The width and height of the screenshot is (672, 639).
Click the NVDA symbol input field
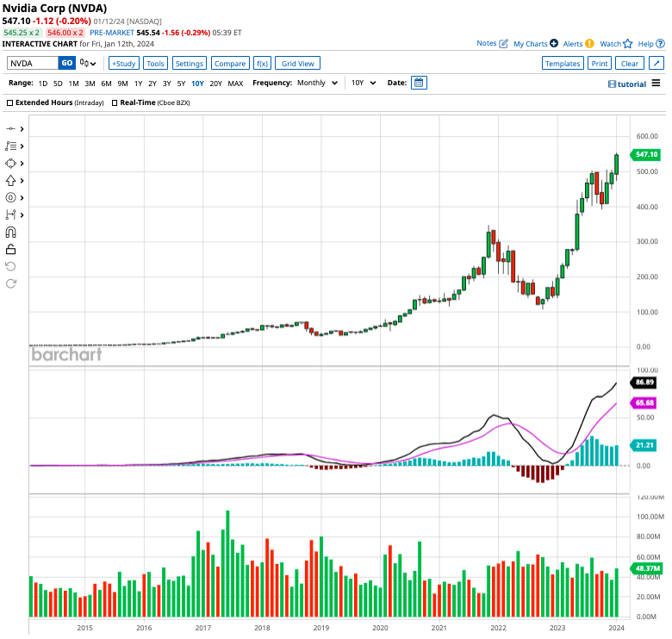pyautogui.click(x=32, y=63)
